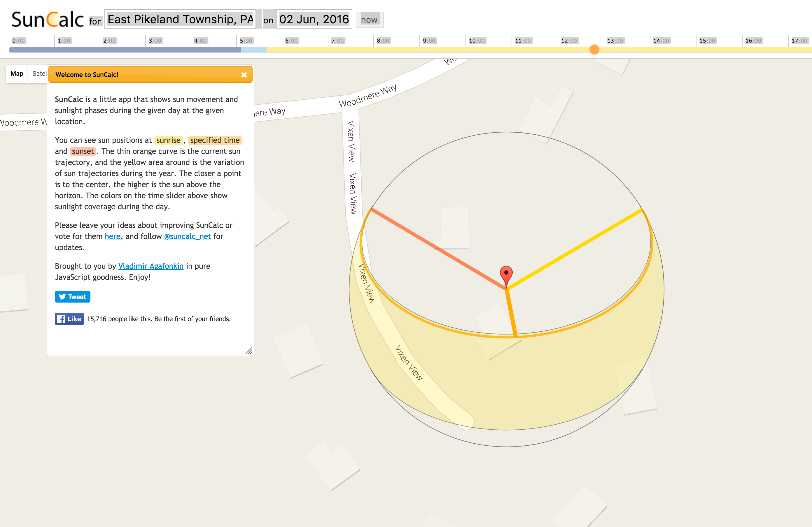This screenshot has height=527, width=812.
Task: Click the 2:00 timeline marker
Action: click(x=109, y=41)
